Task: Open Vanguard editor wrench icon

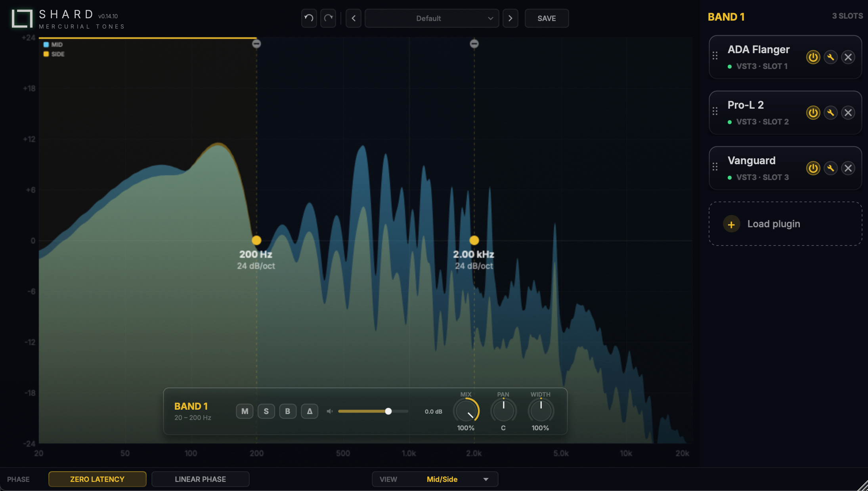Action: point(830,168)
